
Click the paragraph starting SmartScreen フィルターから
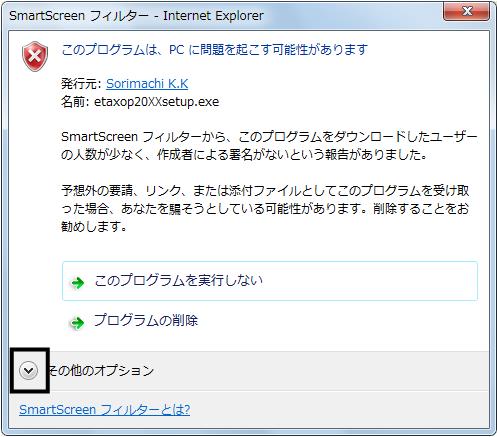point(269,146)
